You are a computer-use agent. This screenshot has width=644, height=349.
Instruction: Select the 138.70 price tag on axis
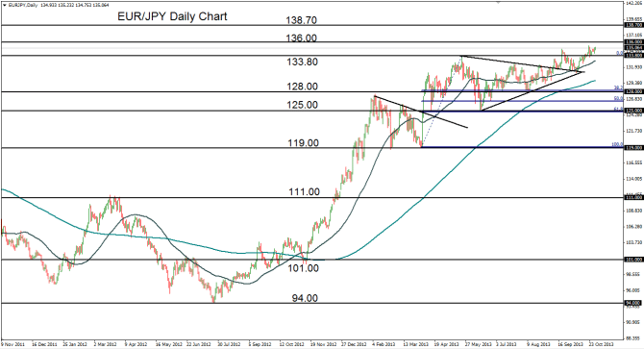(x=633, y=25)
